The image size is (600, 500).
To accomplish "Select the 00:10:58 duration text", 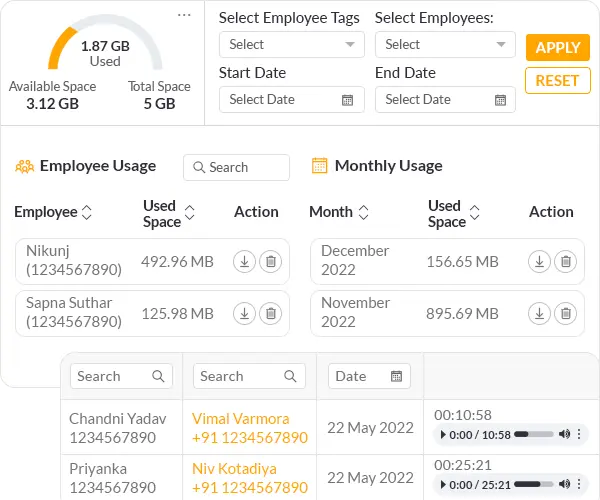I will 463,415.
